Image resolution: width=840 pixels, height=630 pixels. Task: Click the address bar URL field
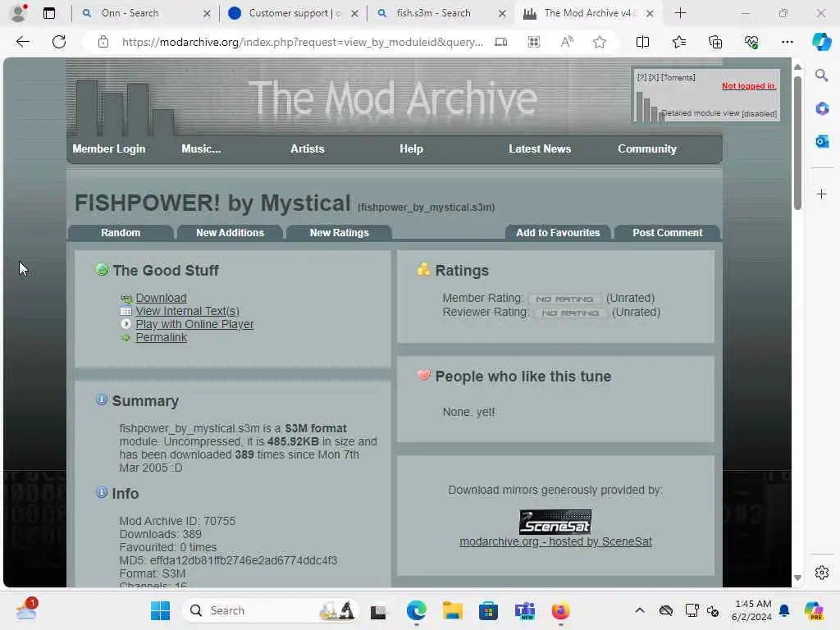(302, 42)
